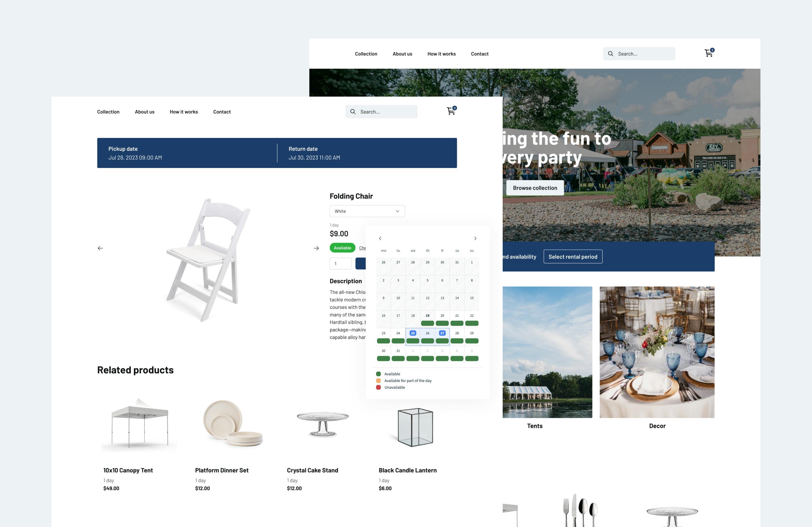The image size is (812, 527).
Task: Click the front window search magnifier icon
Action: pyautogui.click(x=353, y=112)
